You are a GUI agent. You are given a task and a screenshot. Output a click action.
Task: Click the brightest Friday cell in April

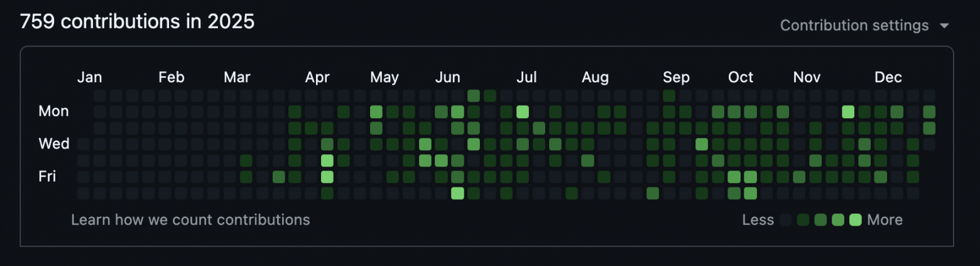point(327,177)
